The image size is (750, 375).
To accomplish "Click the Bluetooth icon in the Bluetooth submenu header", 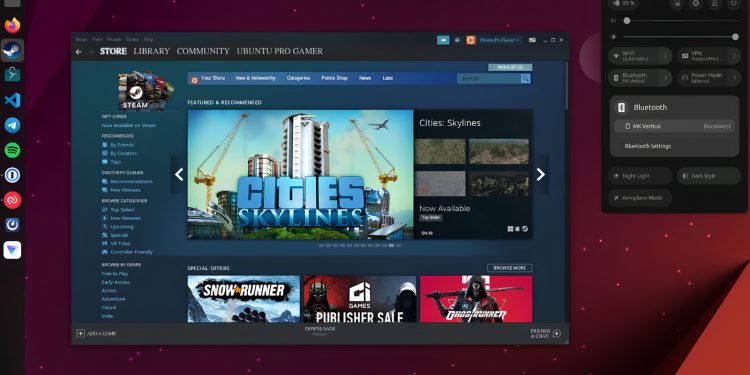I will (621, 108).
